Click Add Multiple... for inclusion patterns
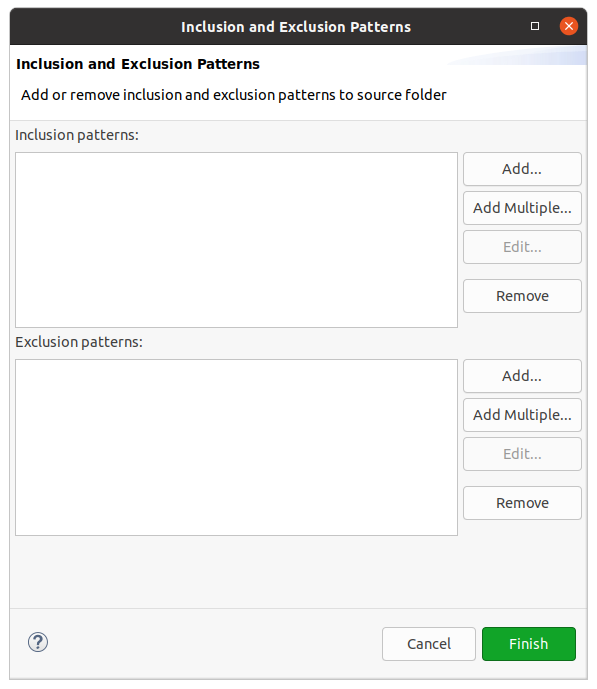597x689 pixels. coord(522,208)
